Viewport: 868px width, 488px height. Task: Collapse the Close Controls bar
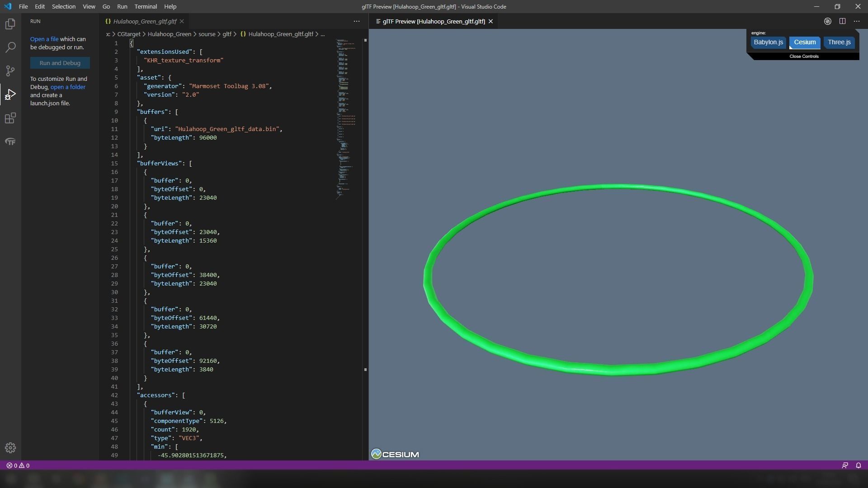804,56
